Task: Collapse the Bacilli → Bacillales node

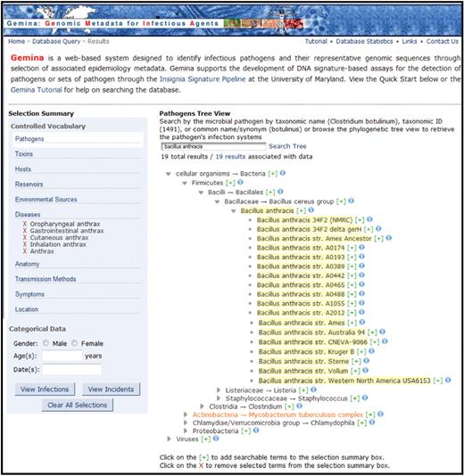Action: point(201,193)
